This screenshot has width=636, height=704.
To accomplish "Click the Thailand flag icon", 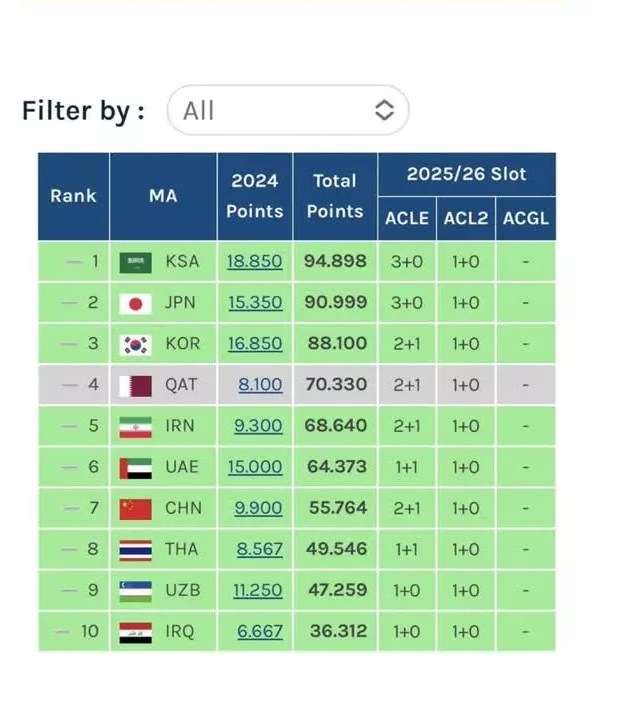I will [135, 549].
